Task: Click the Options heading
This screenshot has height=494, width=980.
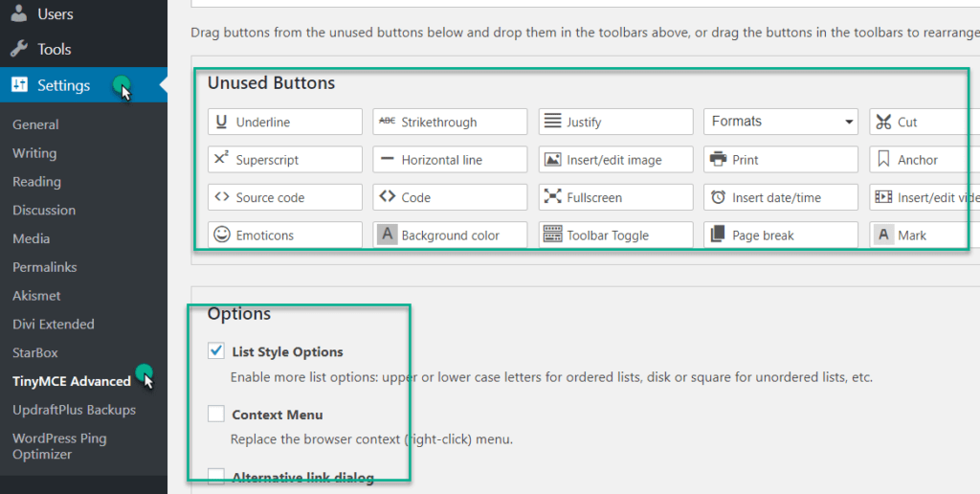Action: coord(239,313)
